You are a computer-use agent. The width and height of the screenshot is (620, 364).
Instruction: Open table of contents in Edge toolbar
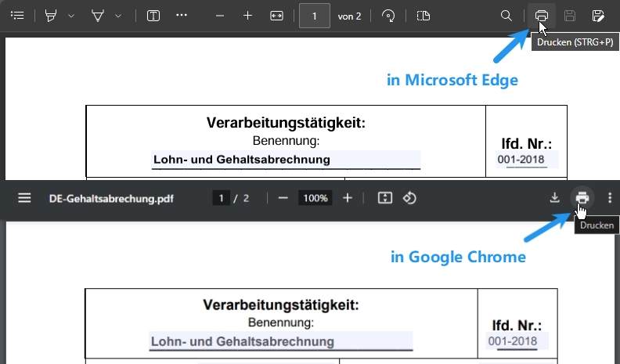click(17, 16)
